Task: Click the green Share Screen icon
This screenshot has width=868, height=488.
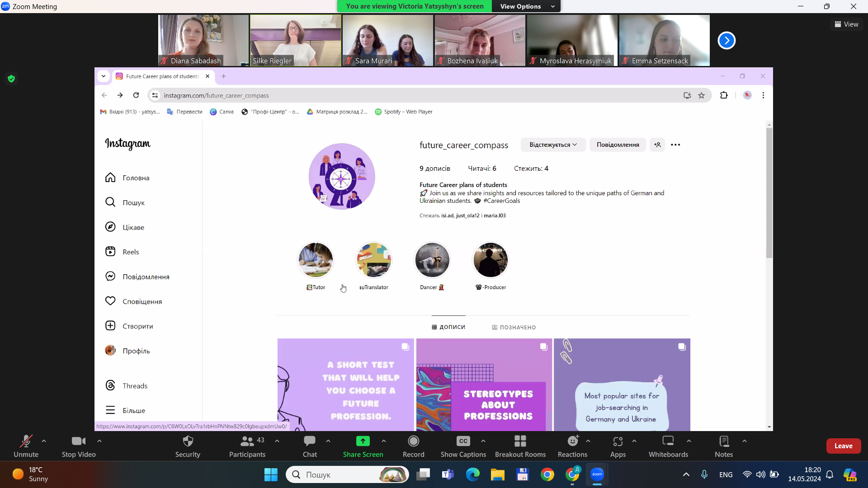Action: (x=363, y=441)
